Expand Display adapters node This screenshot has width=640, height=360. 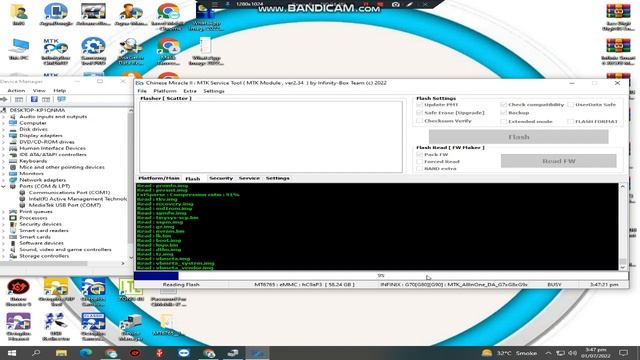point(4,136)
